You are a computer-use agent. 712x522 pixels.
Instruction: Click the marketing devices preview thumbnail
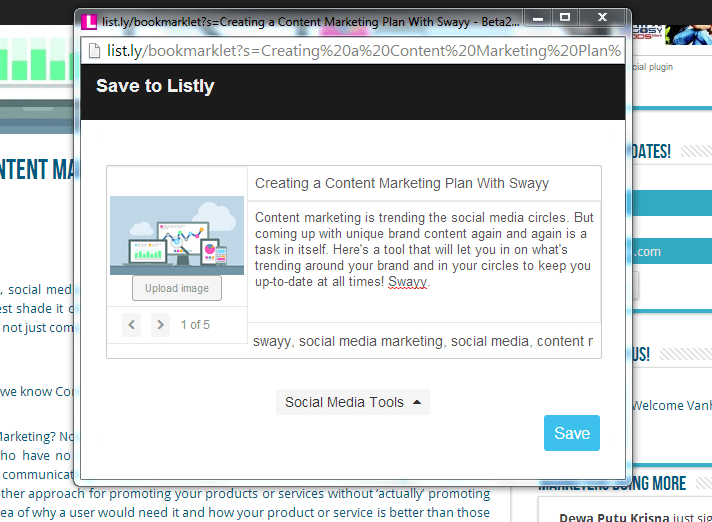tap(177, 236)
